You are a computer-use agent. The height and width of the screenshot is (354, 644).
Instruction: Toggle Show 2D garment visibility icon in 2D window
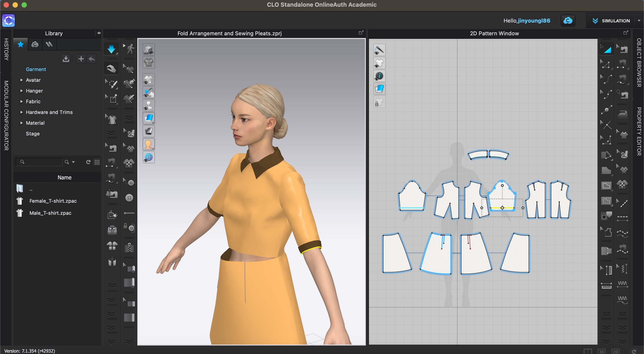[379, 63]
